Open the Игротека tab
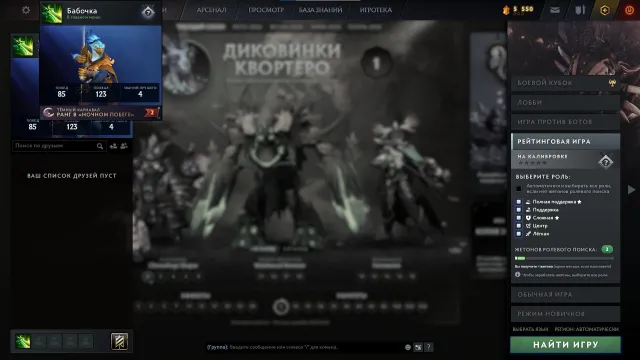Screen dimensions: 640x360 (x=376, y=10)
